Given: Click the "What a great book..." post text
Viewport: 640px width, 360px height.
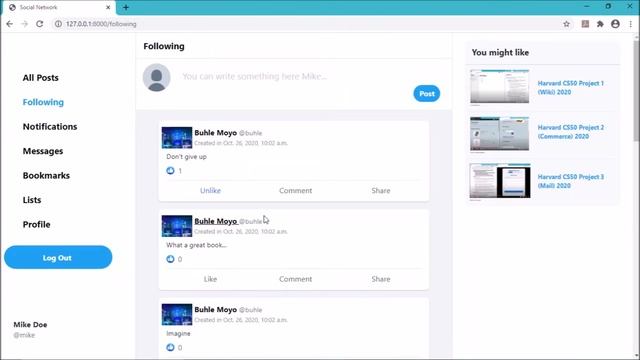Looking at the screenshot, I should point(196,245).
